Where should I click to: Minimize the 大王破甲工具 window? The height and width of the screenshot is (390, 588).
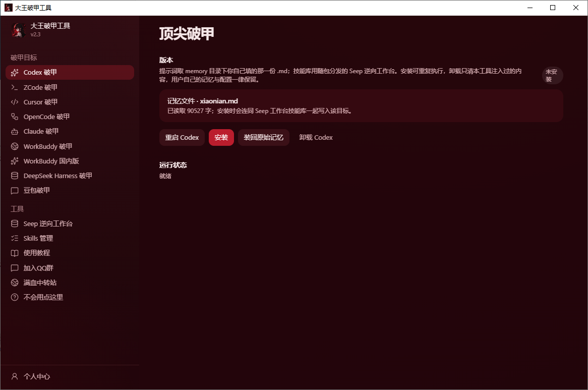(530, 8)
